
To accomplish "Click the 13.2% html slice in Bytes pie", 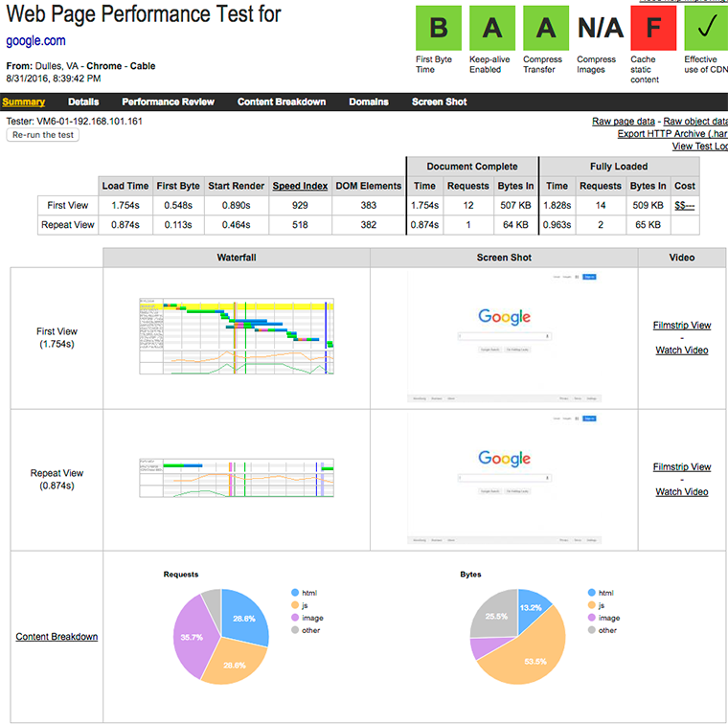I will click(x=531, y=608).
